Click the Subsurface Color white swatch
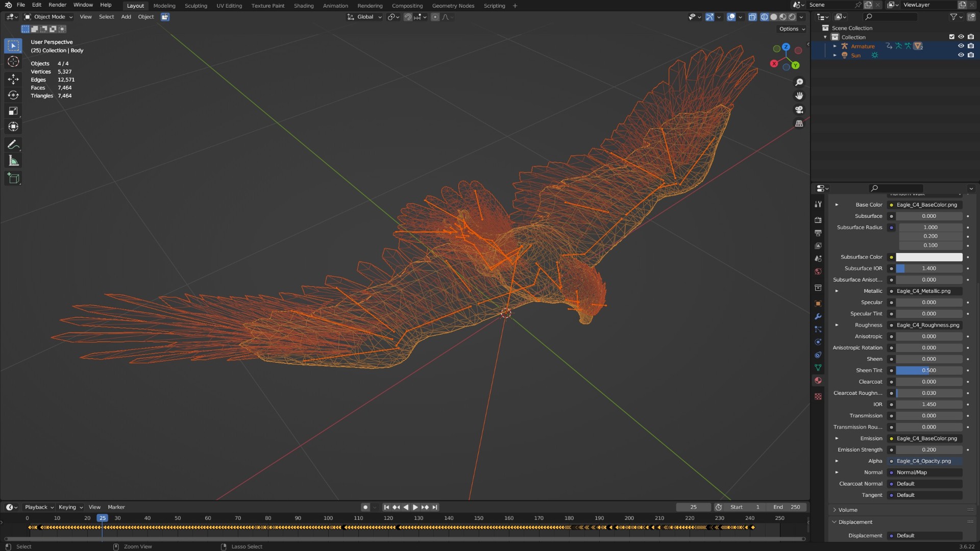 (929, 257)
